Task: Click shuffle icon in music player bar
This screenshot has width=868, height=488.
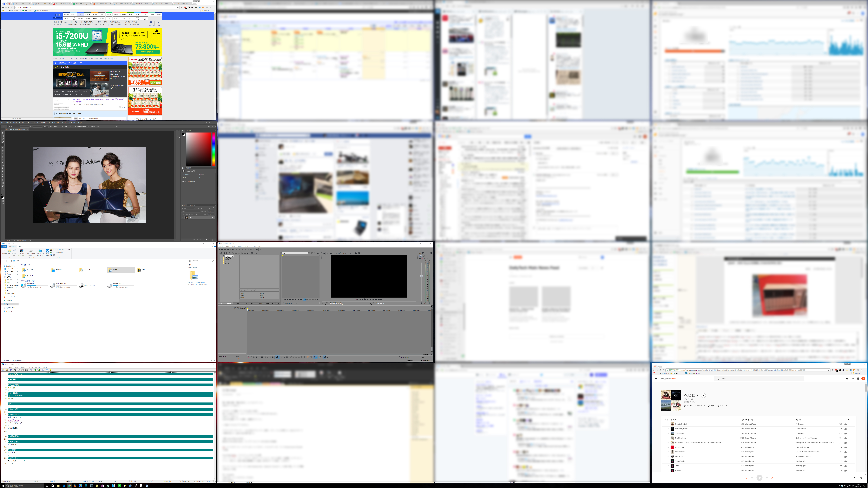Action: pos(772,478)
